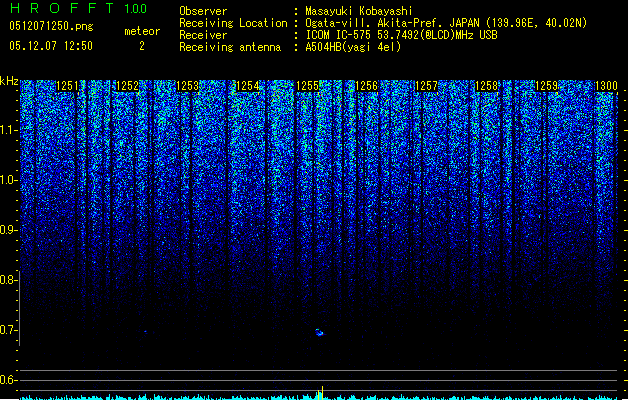The image size is (629, 400).
Task: Click the 0.6 kHz axis label
Action: [9, 380]
